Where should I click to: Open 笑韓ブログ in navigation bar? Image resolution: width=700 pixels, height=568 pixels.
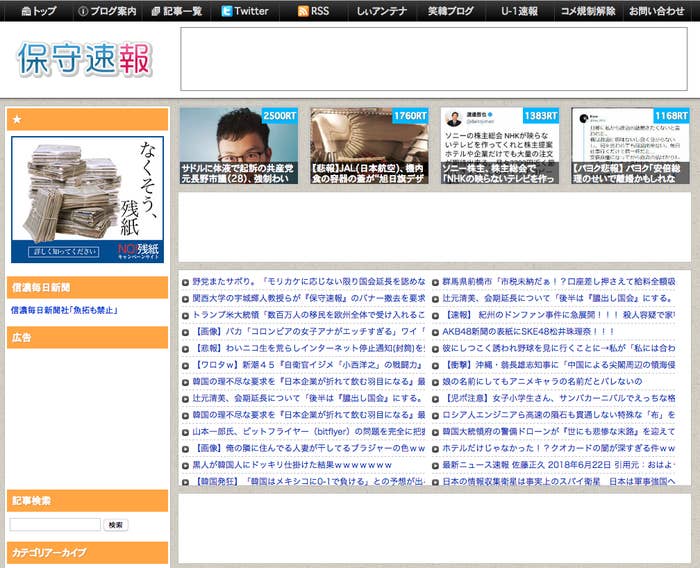coord(450,11)
